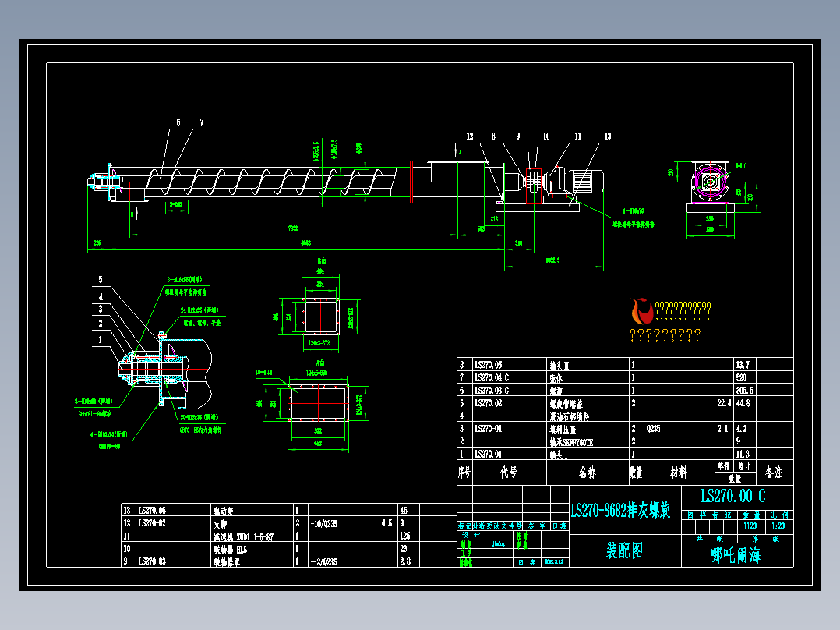Click the total weight '44.8'
Screen dimensions: 840x630
click(x=743, y=402)
